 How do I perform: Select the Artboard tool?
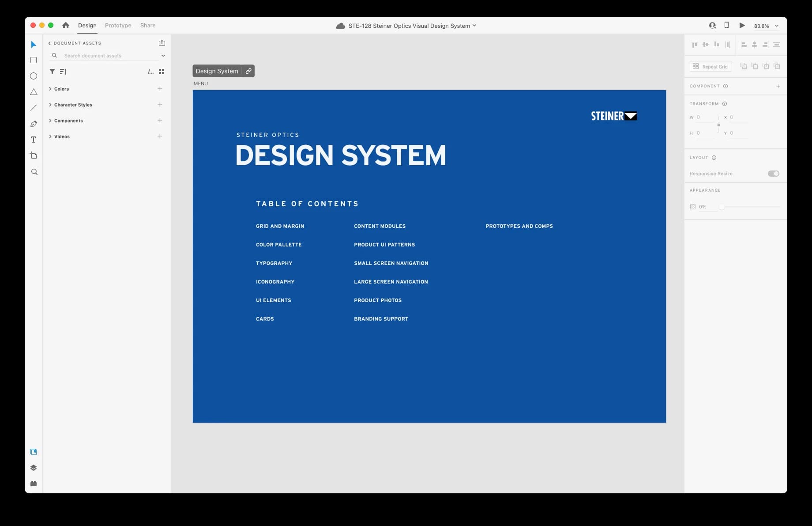click(34, 155)
